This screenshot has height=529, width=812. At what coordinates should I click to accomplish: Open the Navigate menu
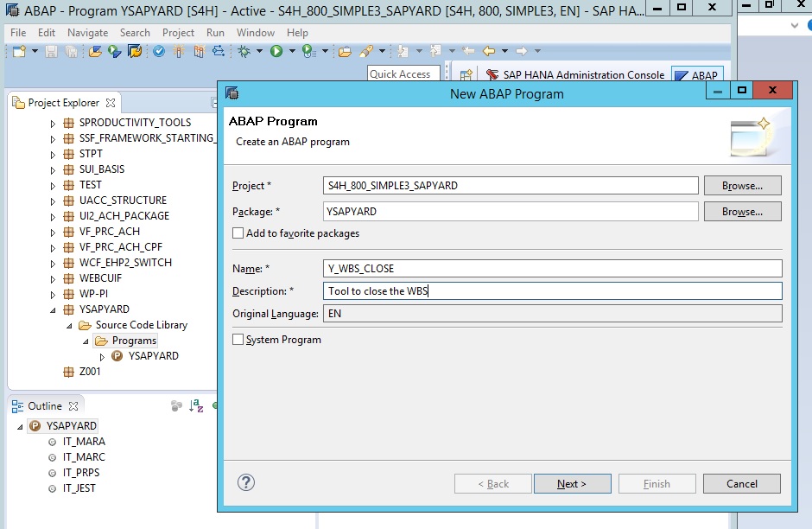(87, 33)
